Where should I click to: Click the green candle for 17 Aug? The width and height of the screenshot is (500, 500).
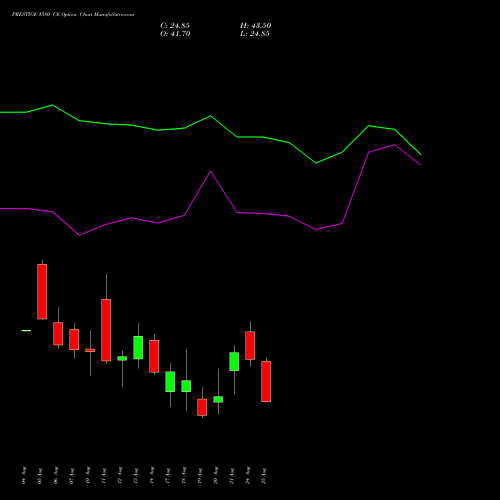tap(170, 381)
